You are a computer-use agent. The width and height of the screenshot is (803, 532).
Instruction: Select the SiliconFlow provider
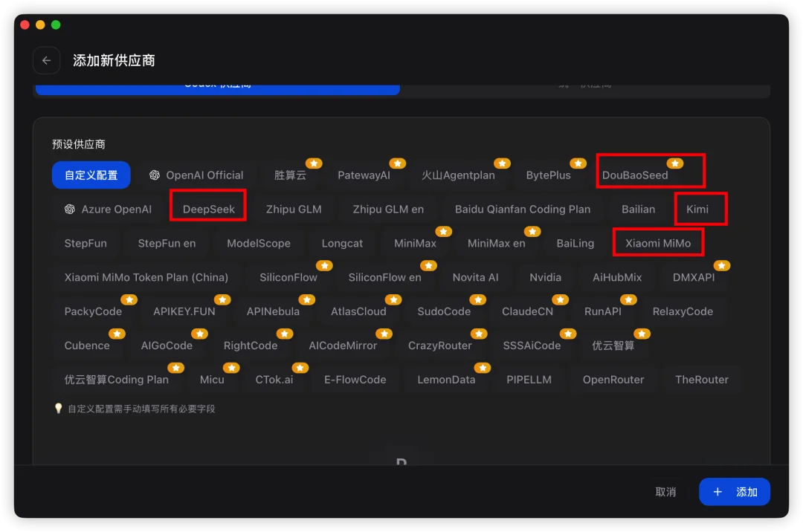click(288, 277)
